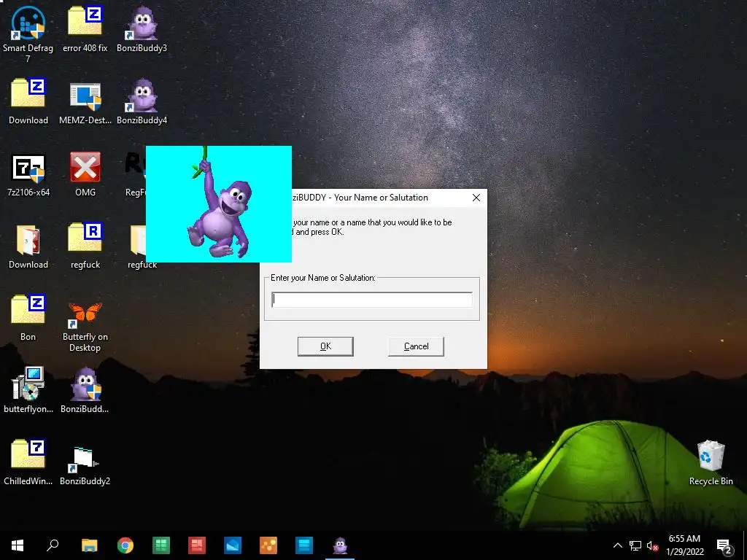The image size is (747, 560).
Task: Open the Windows Start menu
Action: pyautogui.click(x=18, y=545)
